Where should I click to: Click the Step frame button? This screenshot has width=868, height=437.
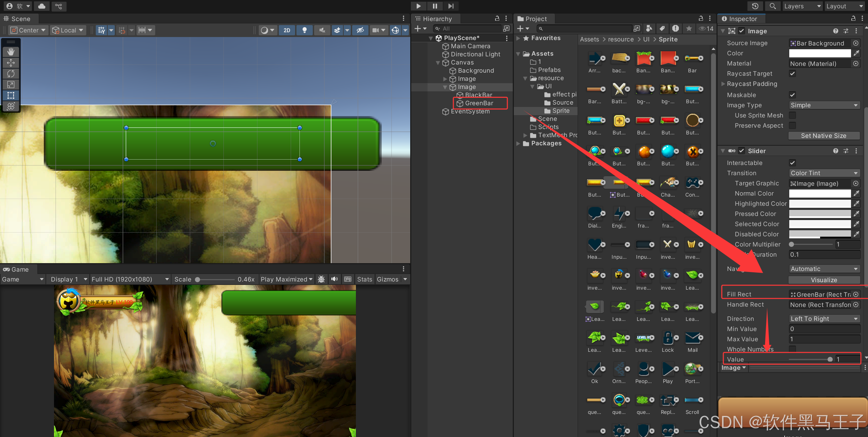[x=451, y=6]
